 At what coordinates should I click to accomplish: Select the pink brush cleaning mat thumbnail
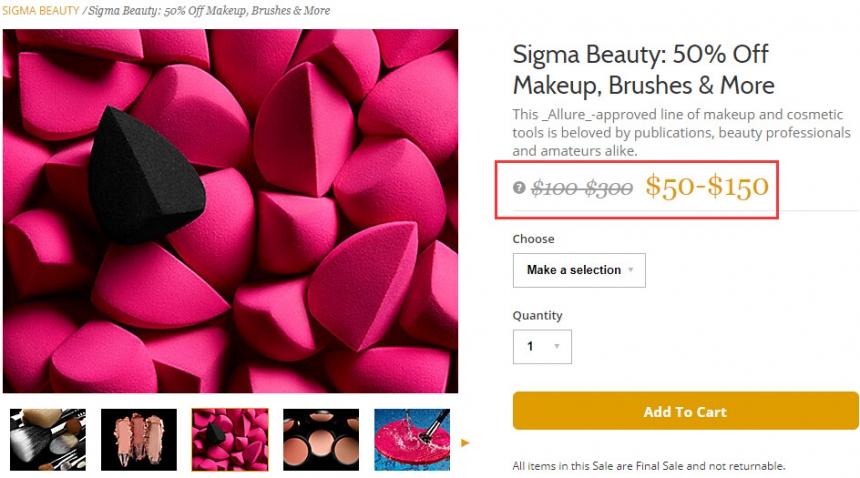[411, 440]
